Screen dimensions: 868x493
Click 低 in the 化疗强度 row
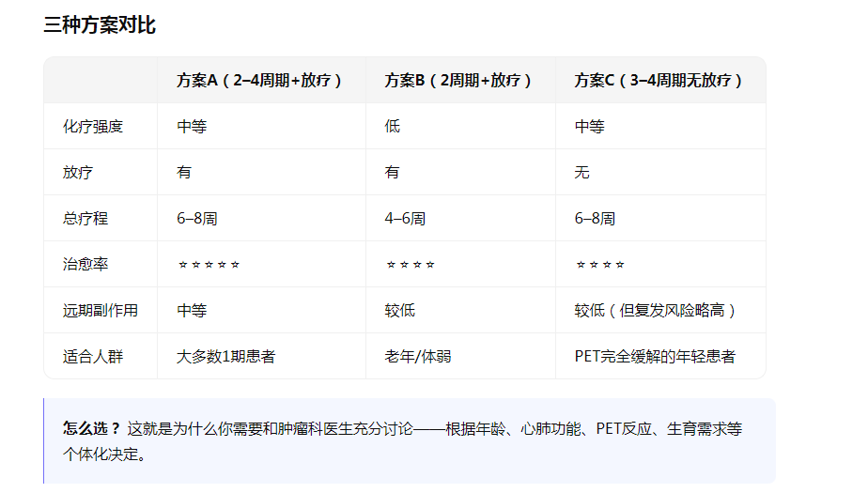pyautogui.click(x=392, y=126)
